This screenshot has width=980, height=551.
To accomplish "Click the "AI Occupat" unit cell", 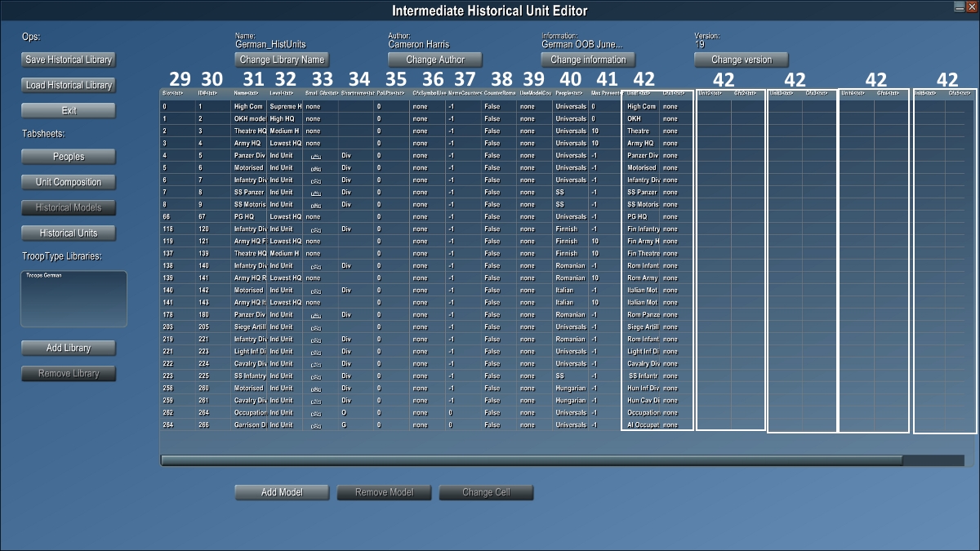I will 643,425.
